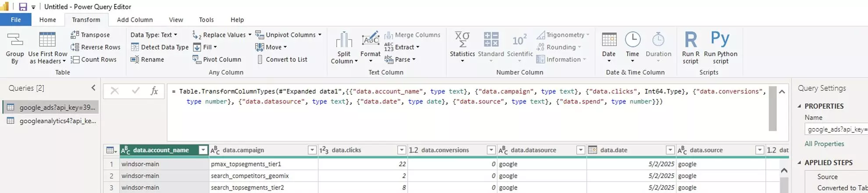Click Use First Row as Headers
The image size is (868, 193).
tap(47, 48)
